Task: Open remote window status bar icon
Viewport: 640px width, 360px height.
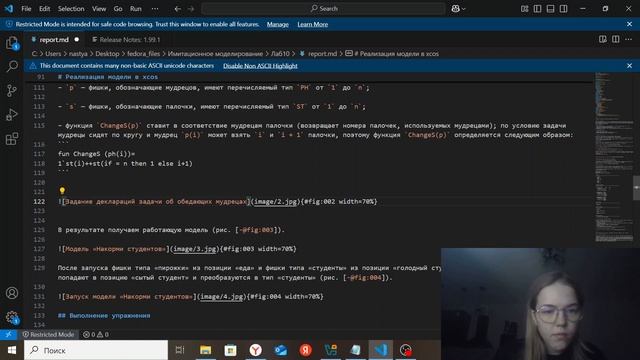Action: point(8,334)
